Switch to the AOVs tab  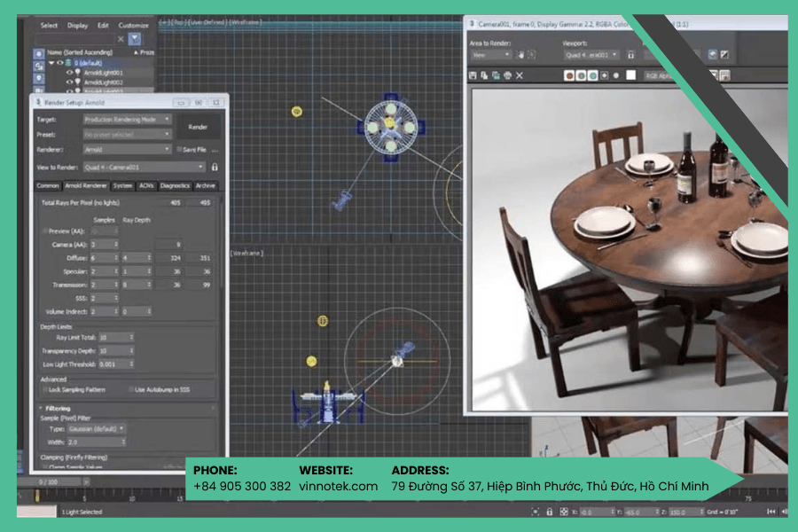tap(146, 186)
